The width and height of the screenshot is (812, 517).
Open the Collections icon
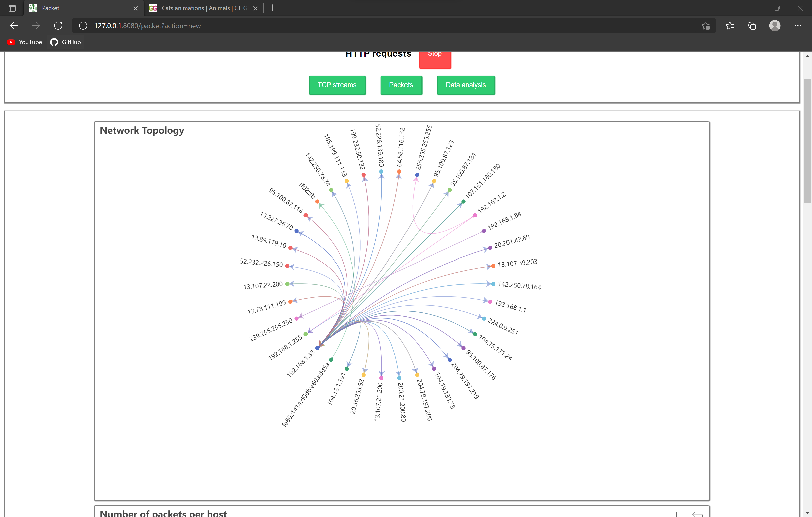pyautogui.click(x=752, y=26)
